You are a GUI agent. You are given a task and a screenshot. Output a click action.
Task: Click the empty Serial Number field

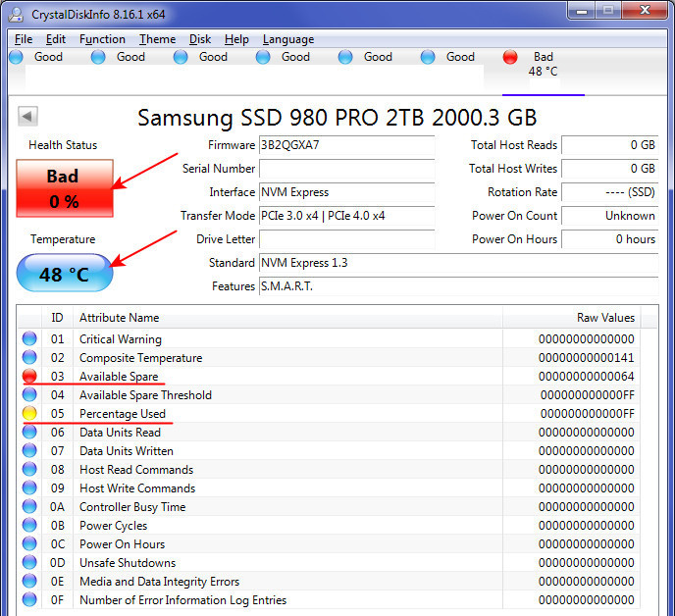tap(347, 169)
